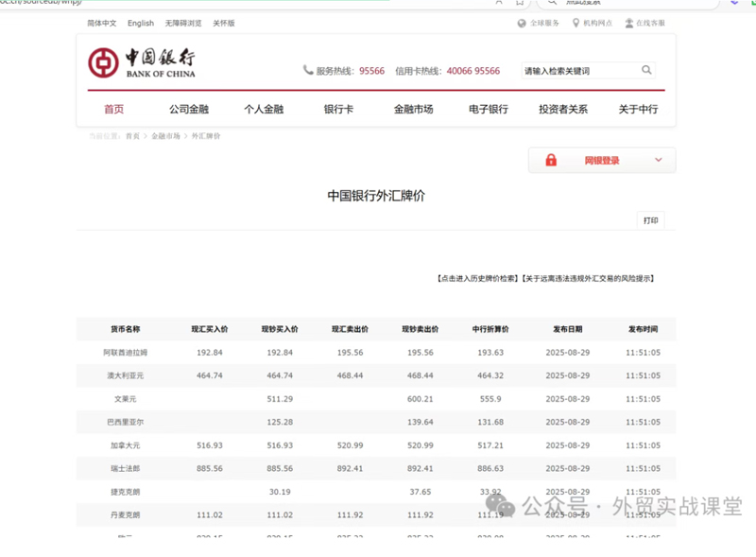The image size is (756, 557).
Task: Open 机构网点 location pin icon
Action: [x=576, y=24]
